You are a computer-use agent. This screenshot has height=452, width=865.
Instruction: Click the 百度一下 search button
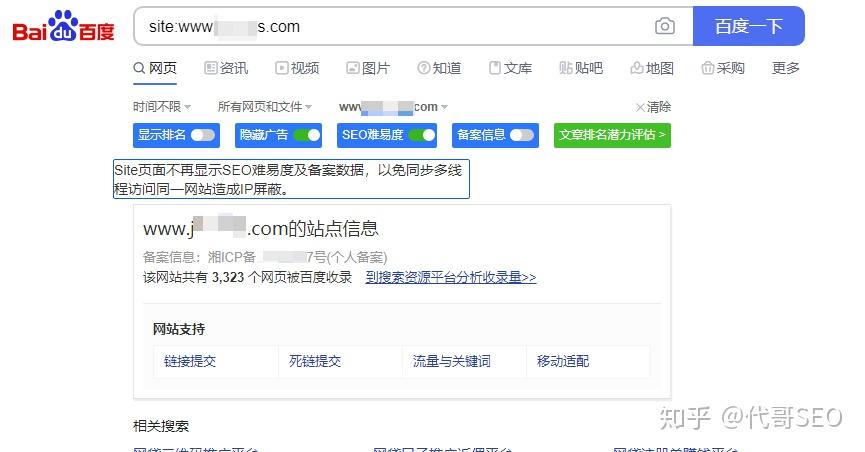(749, 26)
